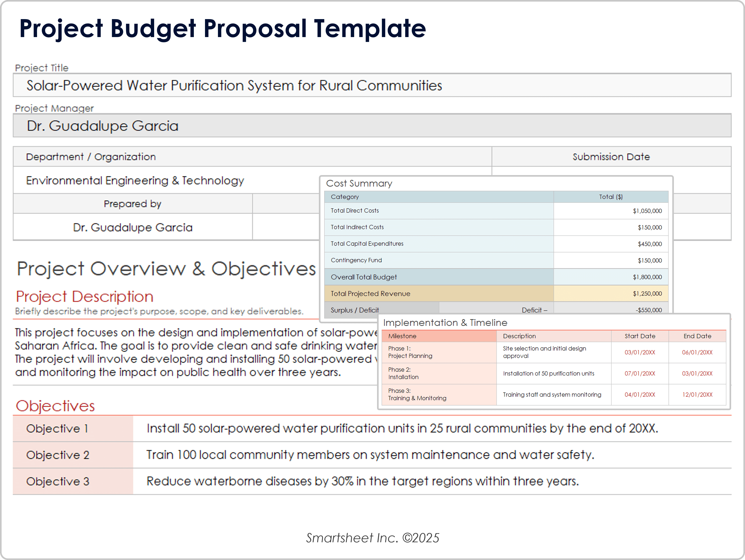The width and height of the screenshot is (745, 560).
Task: Click Phase 2 start date 07/01/20XX
Action: pos(640,373)
